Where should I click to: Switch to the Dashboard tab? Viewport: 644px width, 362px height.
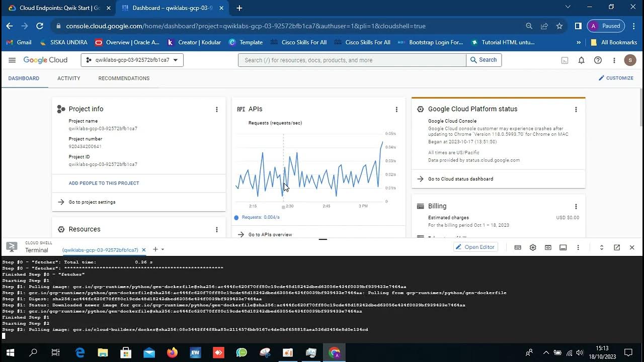point(24,78)
